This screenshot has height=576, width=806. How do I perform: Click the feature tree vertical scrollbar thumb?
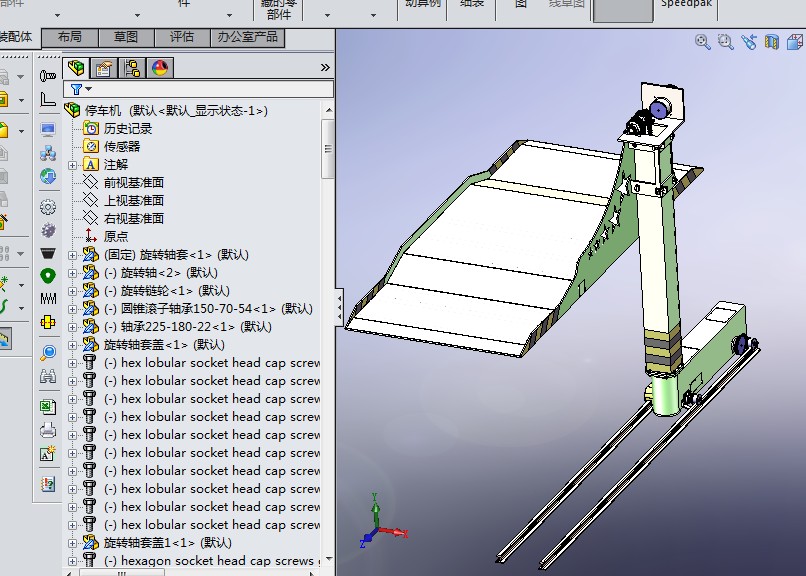pyautogui.click(x=328, y=149)
